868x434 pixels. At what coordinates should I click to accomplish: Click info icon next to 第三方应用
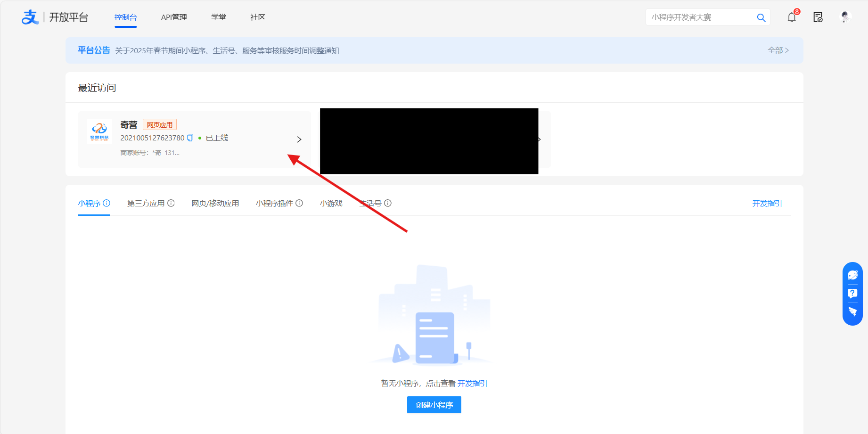click(x=171, y=203)
